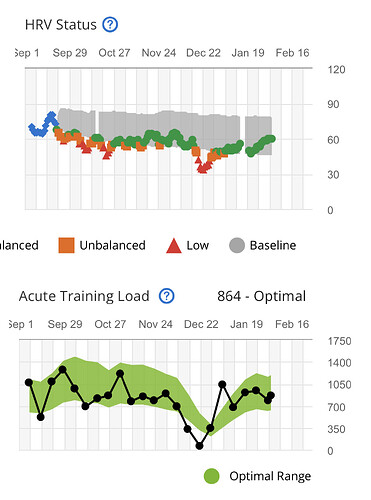Select the last green HRV data point

272,139
